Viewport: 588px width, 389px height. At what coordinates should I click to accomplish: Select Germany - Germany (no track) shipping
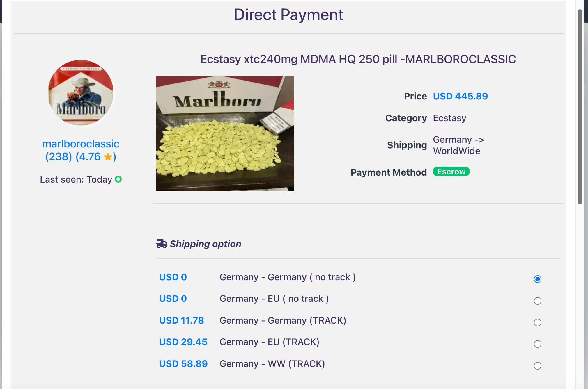tap(537, 279)
